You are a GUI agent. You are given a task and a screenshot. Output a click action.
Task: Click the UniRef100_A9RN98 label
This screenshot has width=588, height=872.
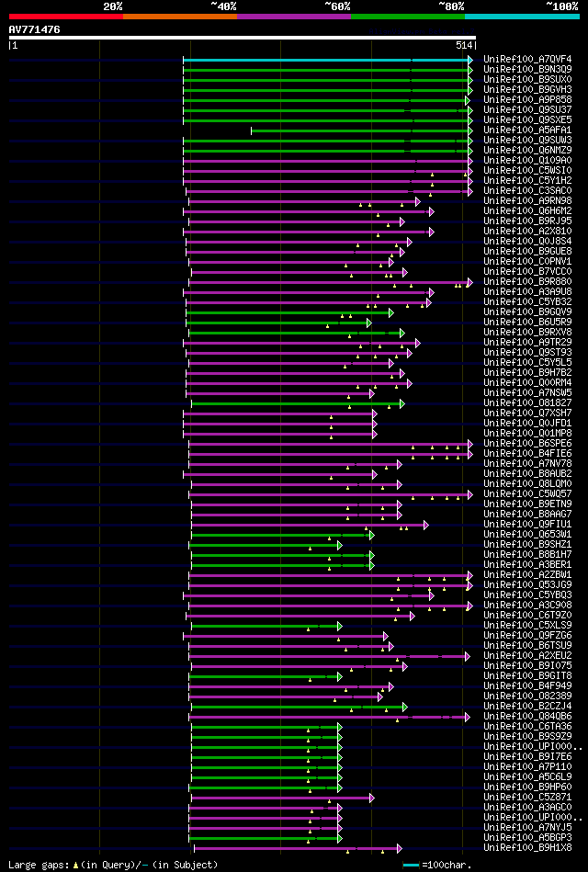[528, 200]
